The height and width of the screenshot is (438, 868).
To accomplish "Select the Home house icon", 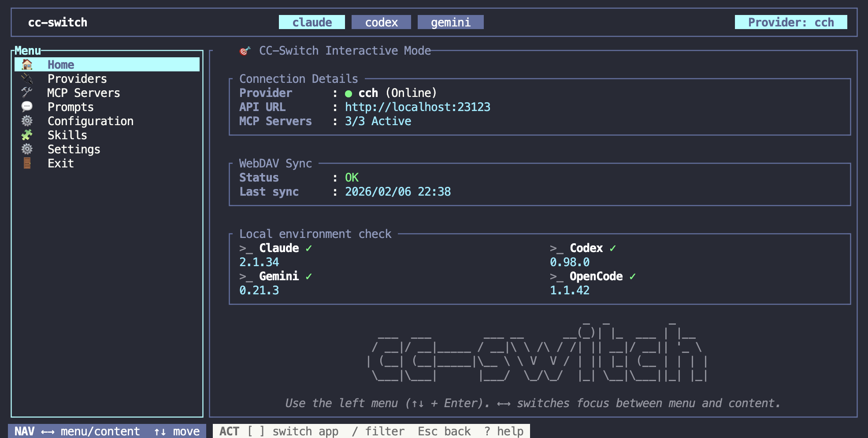I will 27,64.
